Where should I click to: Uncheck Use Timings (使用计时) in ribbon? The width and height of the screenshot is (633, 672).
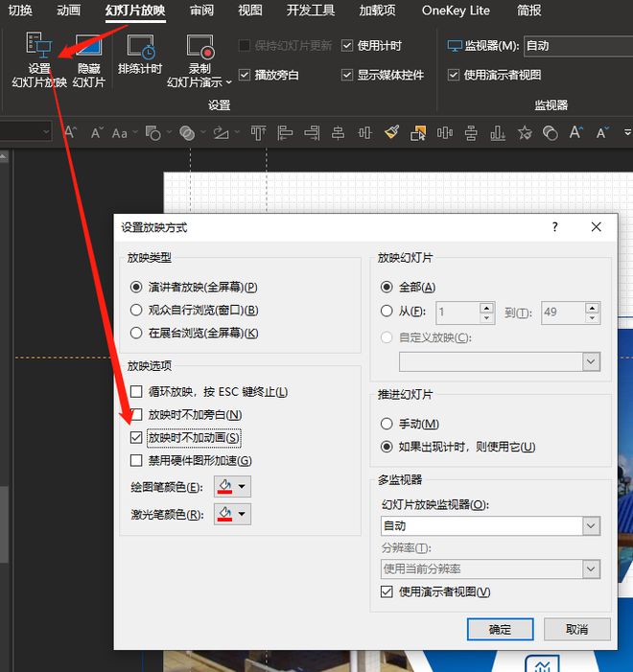tap(347, 45)
